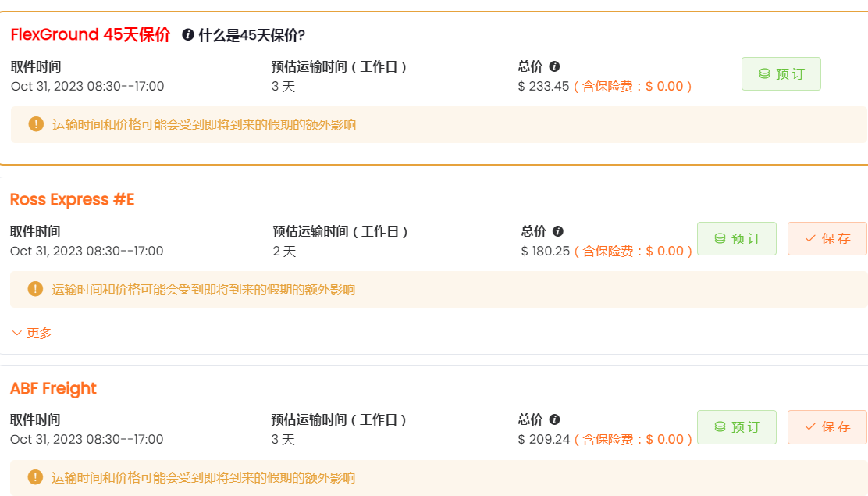Click 预订 for Ross Express #E

[x=736, y=239]
